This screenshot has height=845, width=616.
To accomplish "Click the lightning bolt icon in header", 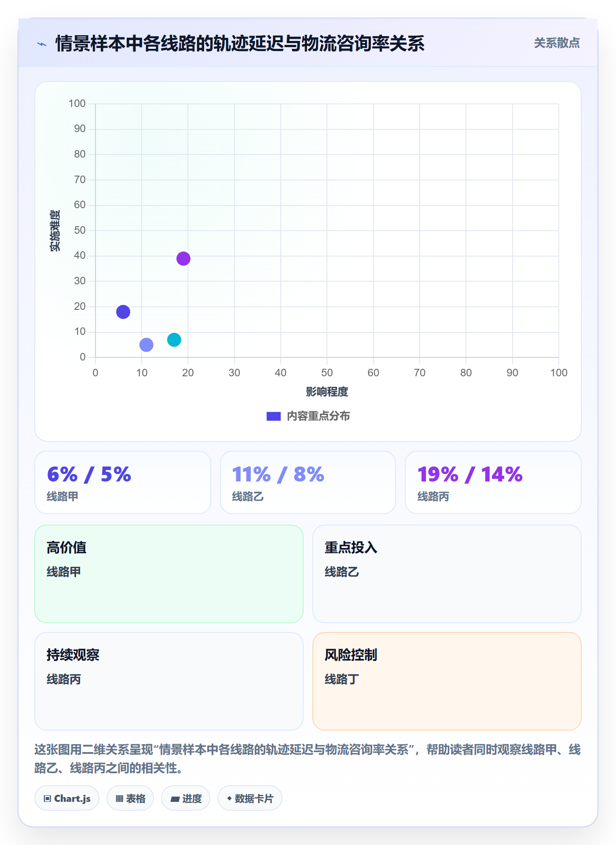I will click(x=42, y=44).
